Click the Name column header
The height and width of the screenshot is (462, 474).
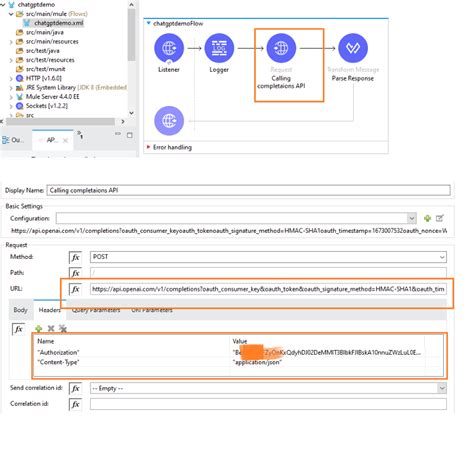click(45, 341)
